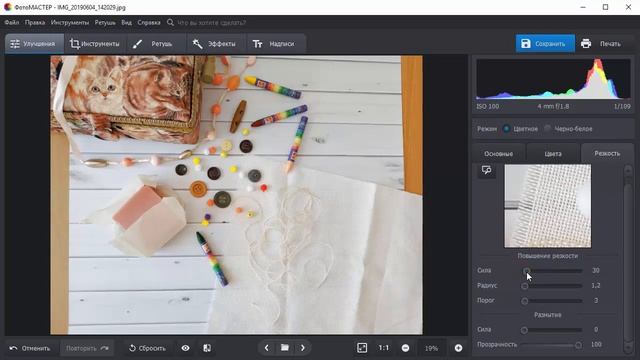This screenshot has width=640, height=360.
Task: Redo with the Повторить button
Action: coord(87,348)
